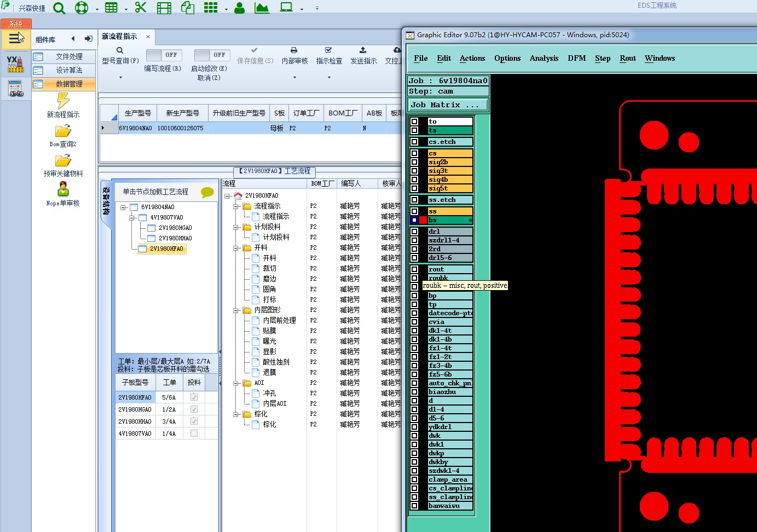
Task: Open the Actions menu in Graphic Editor
Action: 472,59
